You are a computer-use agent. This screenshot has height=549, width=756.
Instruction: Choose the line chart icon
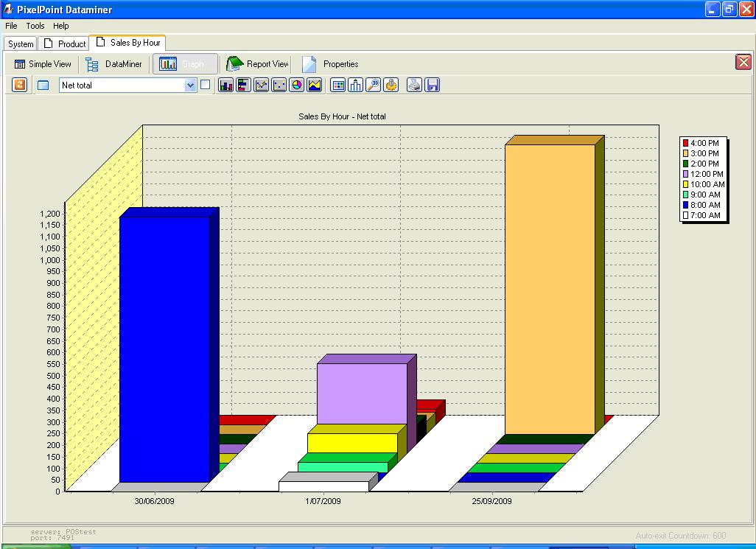261,85
